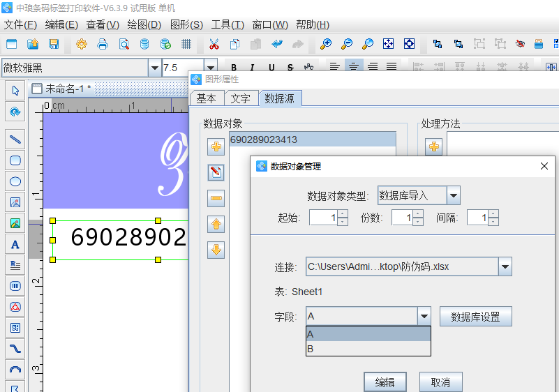This screenshot has height=392, width=559.
Task: Toggle bold formatting
Action: pos(234,68)
